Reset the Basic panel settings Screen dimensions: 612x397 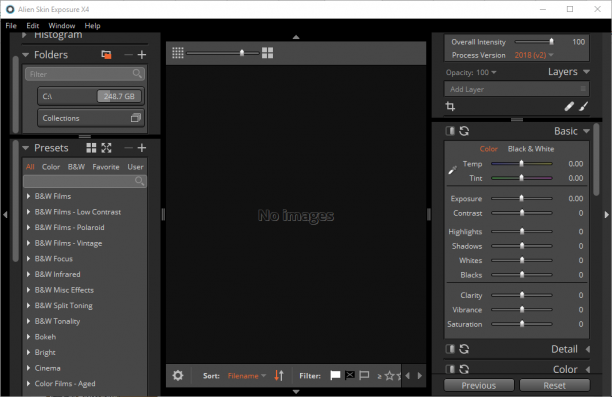tap(464, 131)
